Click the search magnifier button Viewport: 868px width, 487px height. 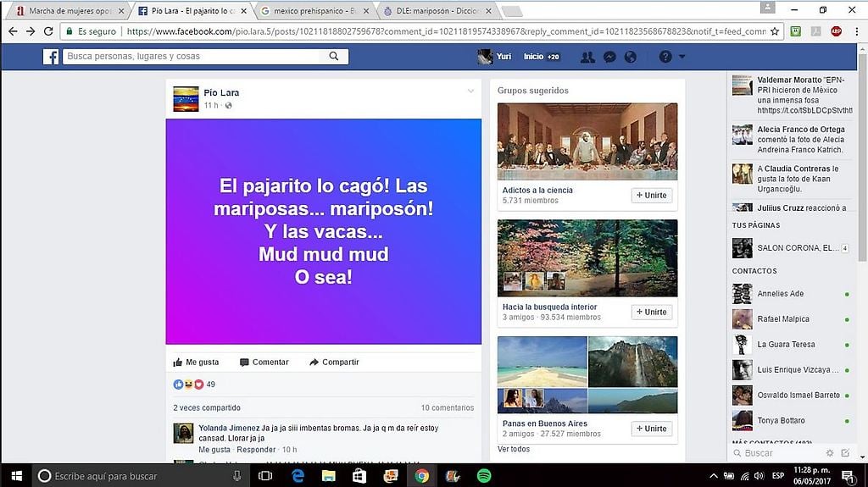coord(334,57)
